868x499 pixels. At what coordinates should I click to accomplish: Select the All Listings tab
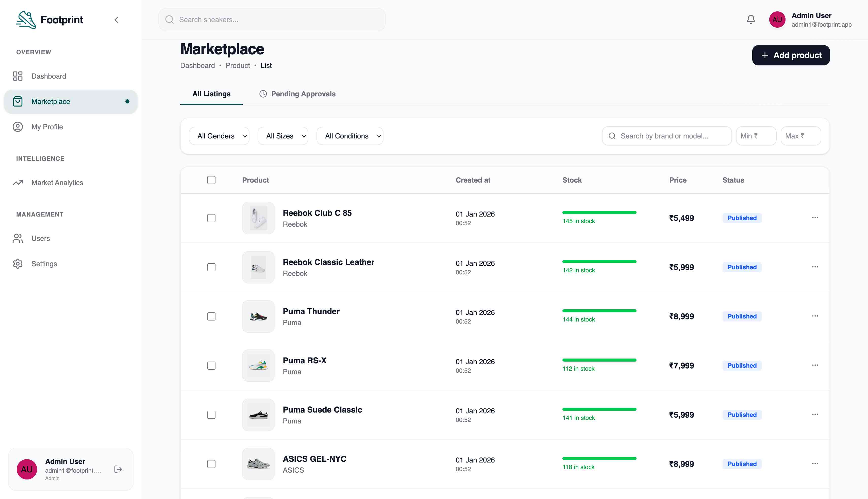211,94
